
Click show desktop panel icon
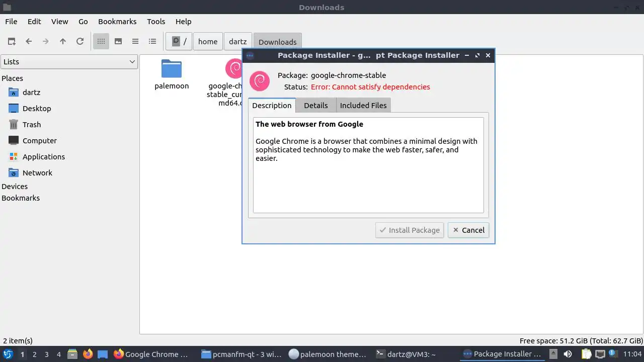tap(103, 354)
